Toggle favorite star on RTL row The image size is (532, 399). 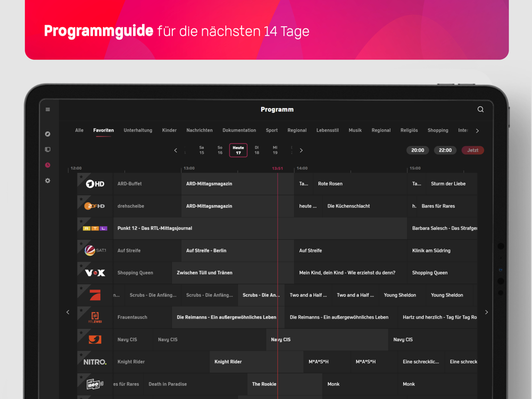click(x=81, y=221)
